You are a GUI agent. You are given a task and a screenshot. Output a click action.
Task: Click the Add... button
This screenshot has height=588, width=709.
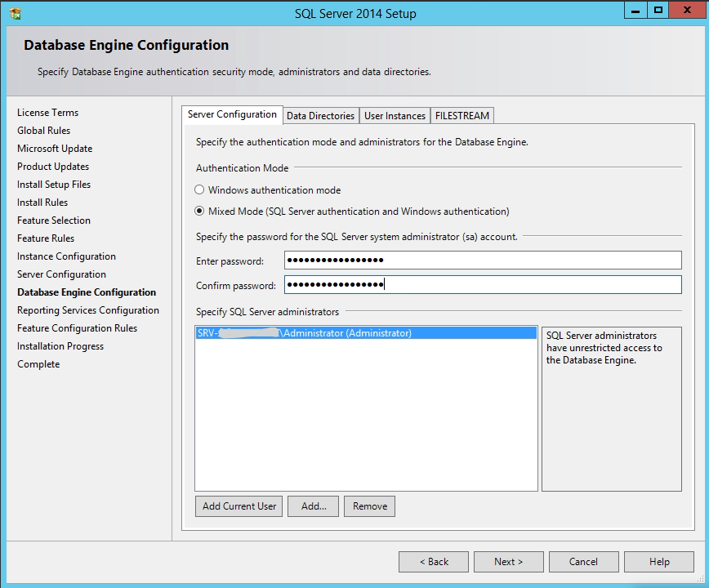point(314,506)
